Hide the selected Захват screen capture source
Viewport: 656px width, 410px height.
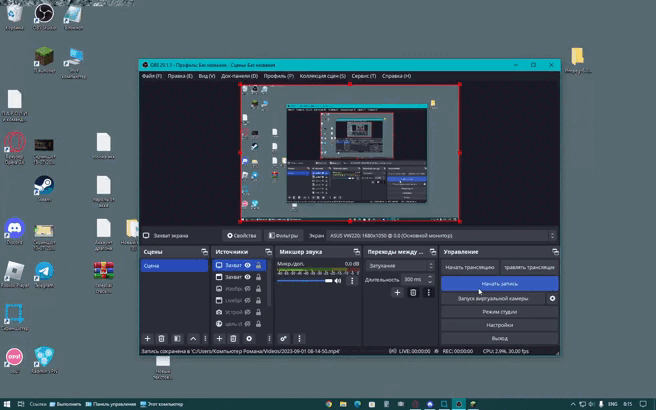(x=248, y=265)
